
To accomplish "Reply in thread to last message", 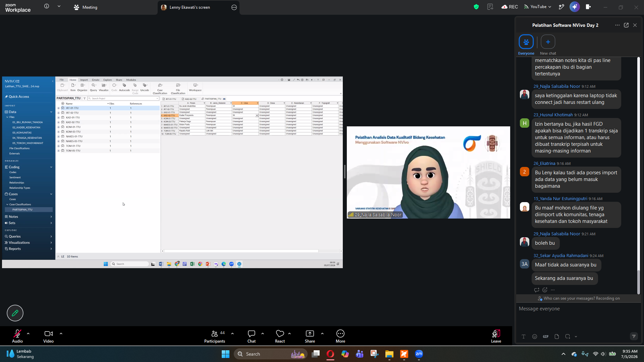I will [x=537, y=290].
